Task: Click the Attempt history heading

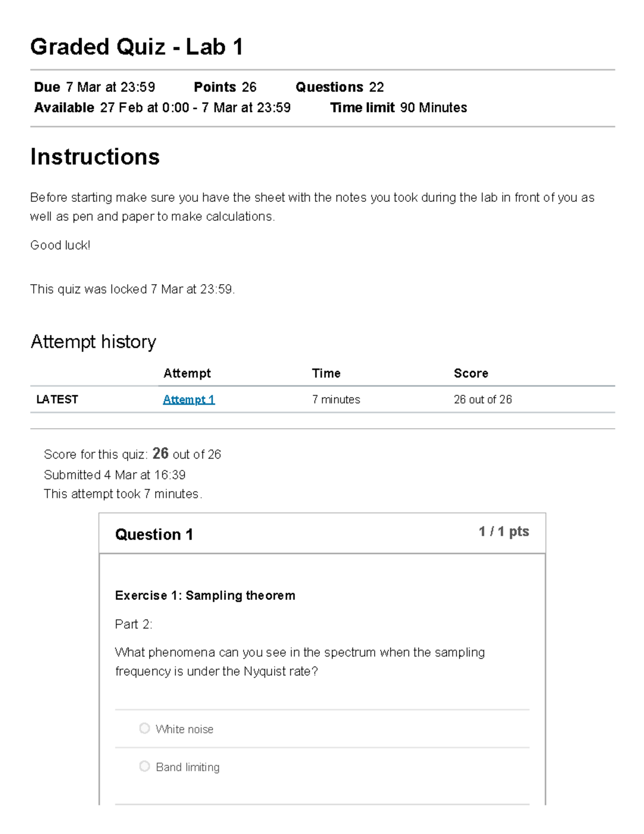Action: 92,342
